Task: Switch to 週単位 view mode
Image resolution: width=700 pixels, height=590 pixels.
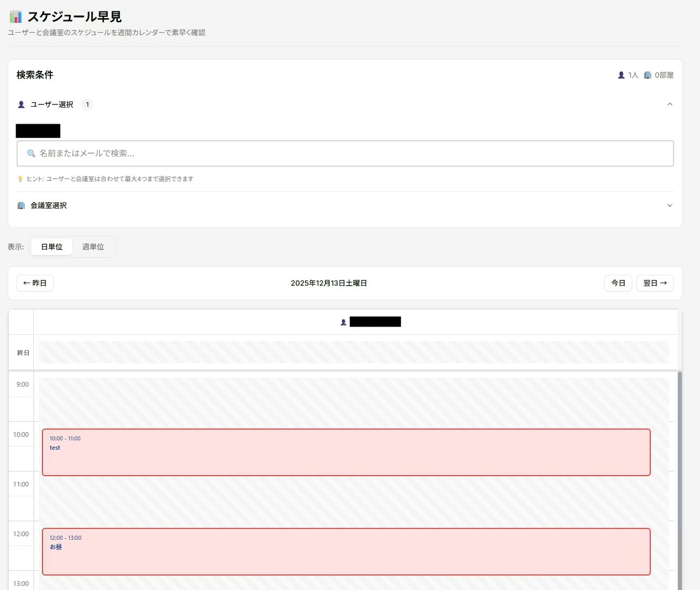Action: (94, 247)
